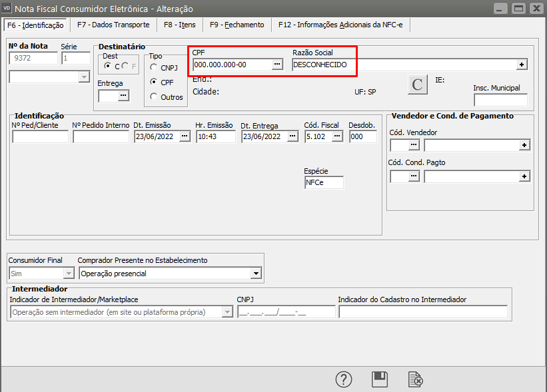The height and width of the screenshot is (392, 547).
Task: Open Cód. Cond. Pagto lookup button
Action: (414, 176)
